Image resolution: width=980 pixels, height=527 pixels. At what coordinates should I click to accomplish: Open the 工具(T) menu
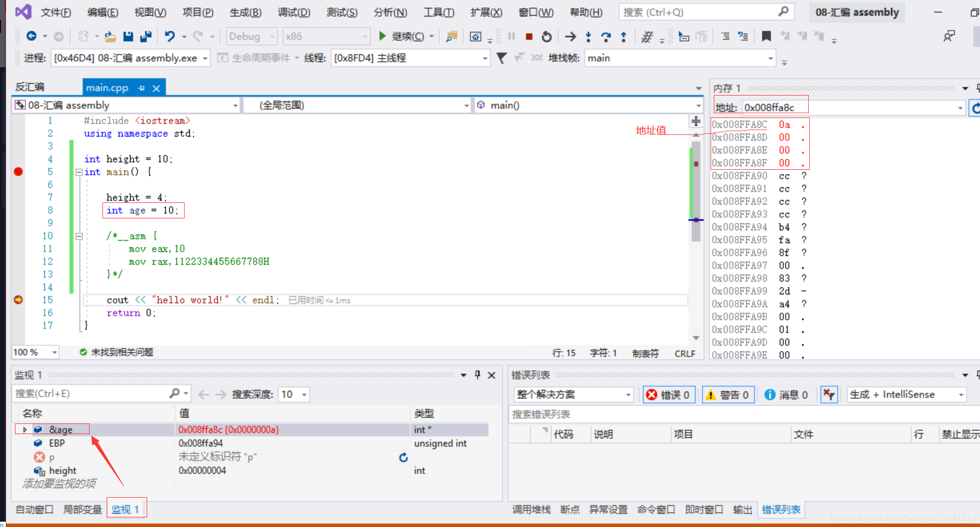pos(439,12)
